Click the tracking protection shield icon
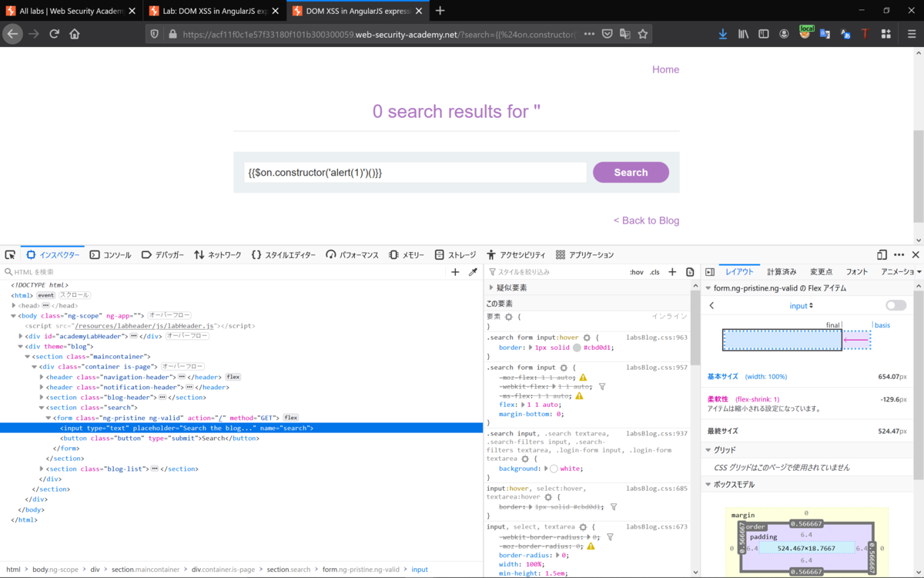The height and width of the screenshot is (578, 924). point(155,34)
